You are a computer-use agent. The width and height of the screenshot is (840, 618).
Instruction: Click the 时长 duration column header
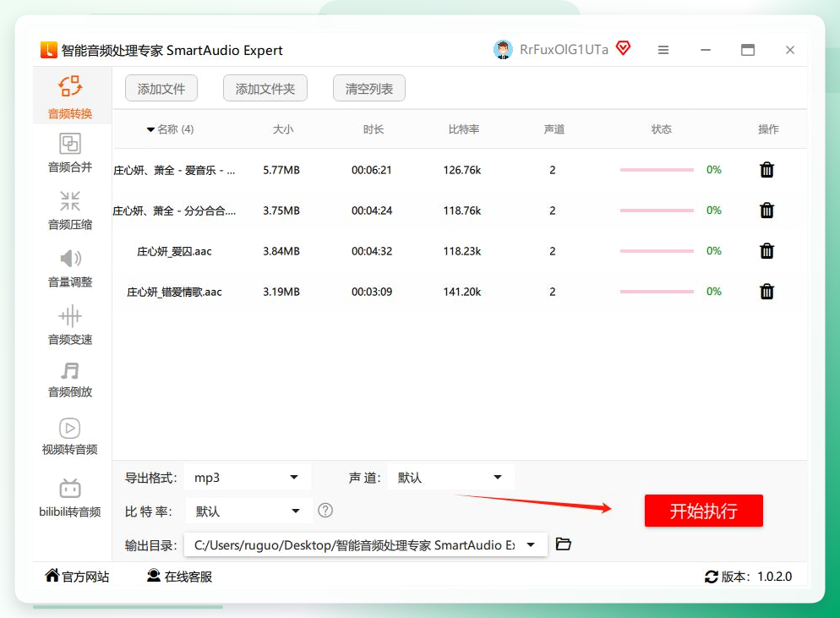click(374, 129)
